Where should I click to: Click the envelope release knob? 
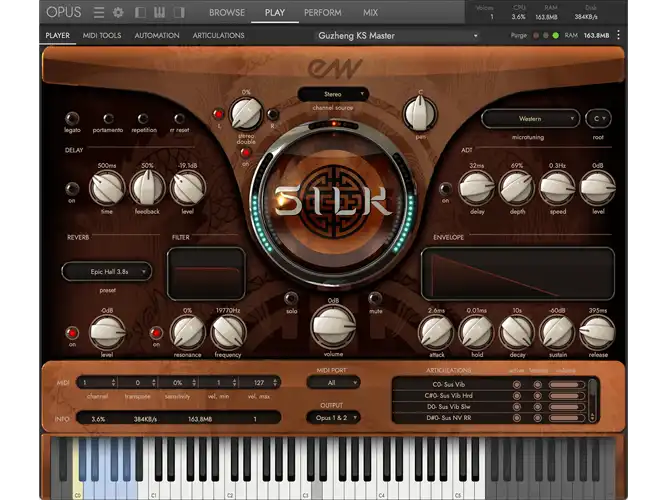[598, 332]
